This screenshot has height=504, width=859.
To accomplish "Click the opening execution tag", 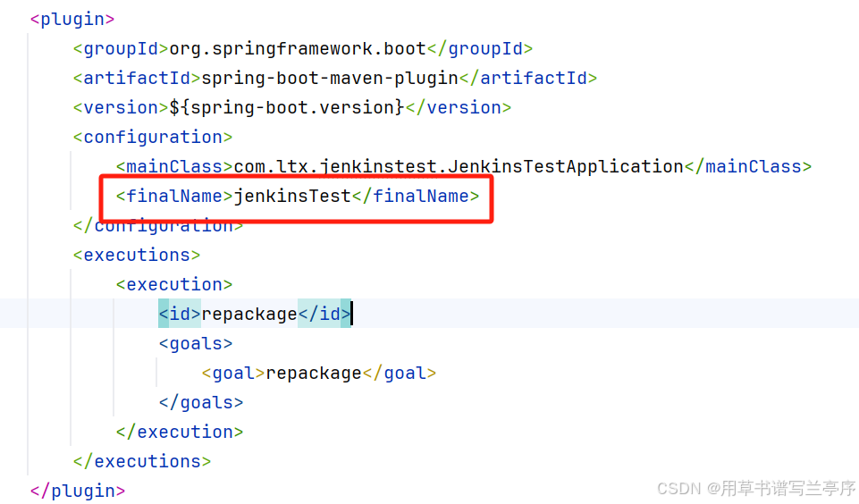I will tap(174, 285).
